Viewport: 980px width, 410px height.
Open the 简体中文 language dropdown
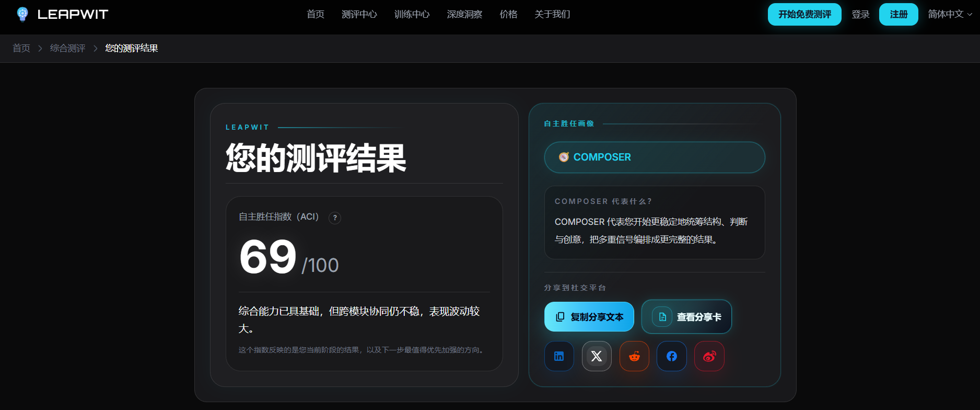[950, 14]
